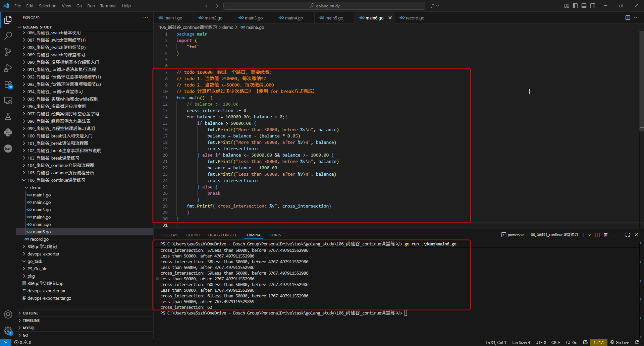Toggle bottom panel visibility
Viewport: 644px width, 346px height.
[x=584, y=6]
